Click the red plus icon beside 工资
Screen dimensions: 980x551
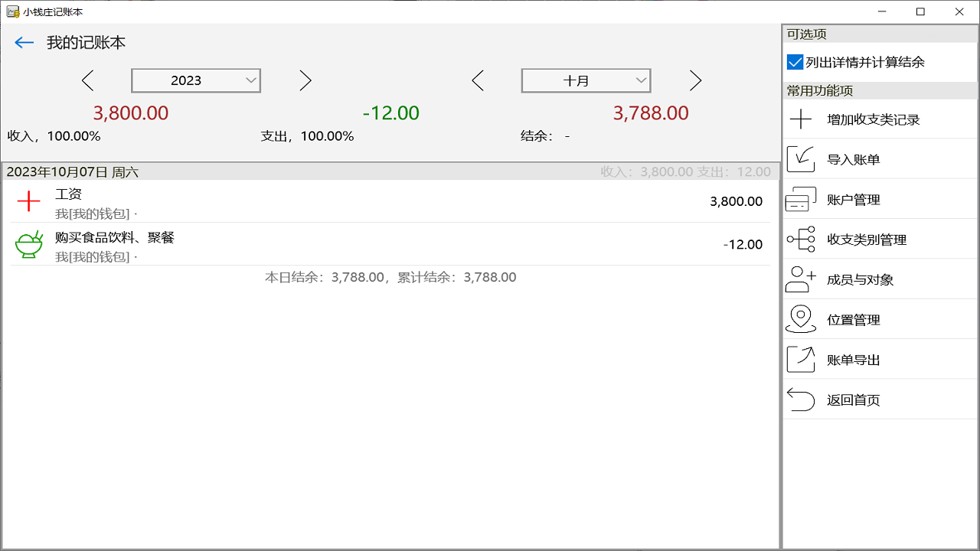28,201
